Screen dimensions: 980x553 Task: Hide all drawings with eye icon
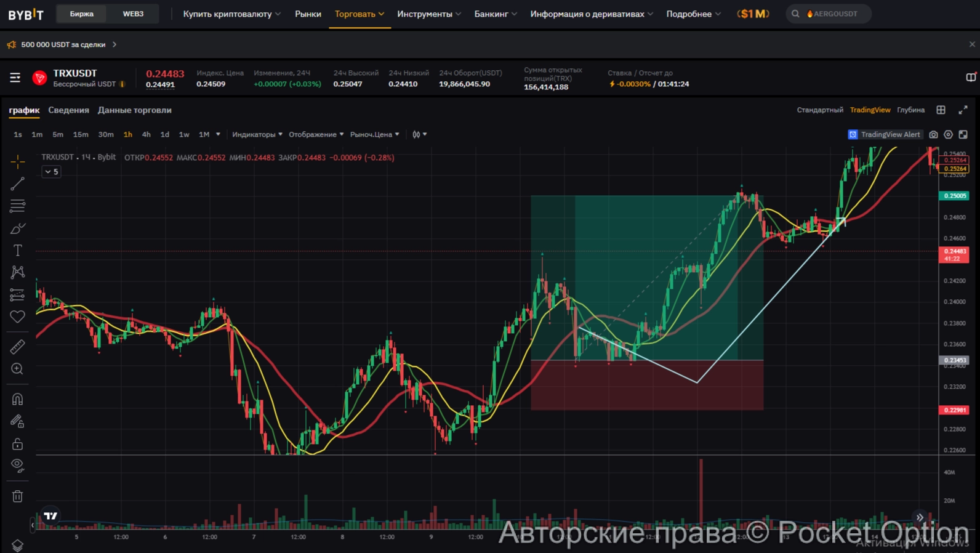click(x=17, y=465)
